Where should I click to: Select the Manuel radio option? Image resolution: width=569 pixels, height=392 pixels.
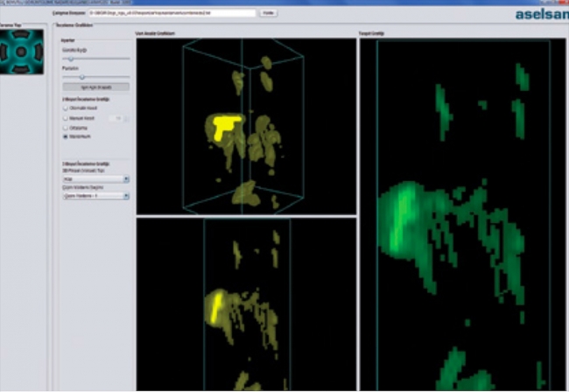tap(65, 118)
